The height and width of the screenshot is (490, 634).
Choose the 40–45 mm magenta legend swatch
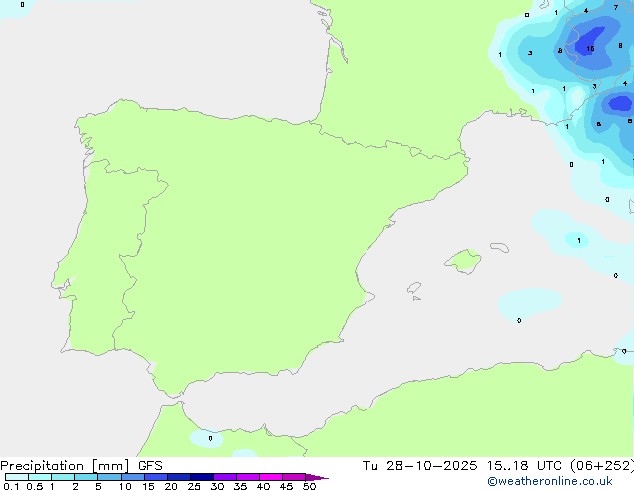(271, 477)
